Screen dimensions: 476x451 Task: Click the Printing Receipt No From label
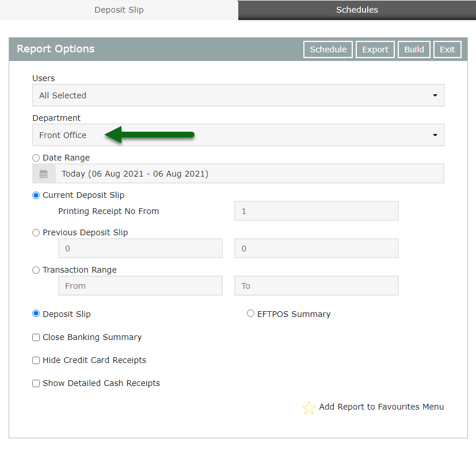(x=108, y=211)
